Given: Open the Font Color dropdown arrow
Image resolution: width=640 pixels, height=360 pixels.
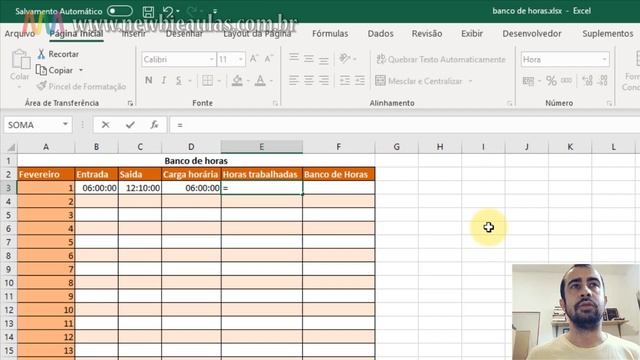Looking at the screenshot, I should (271, 81).
